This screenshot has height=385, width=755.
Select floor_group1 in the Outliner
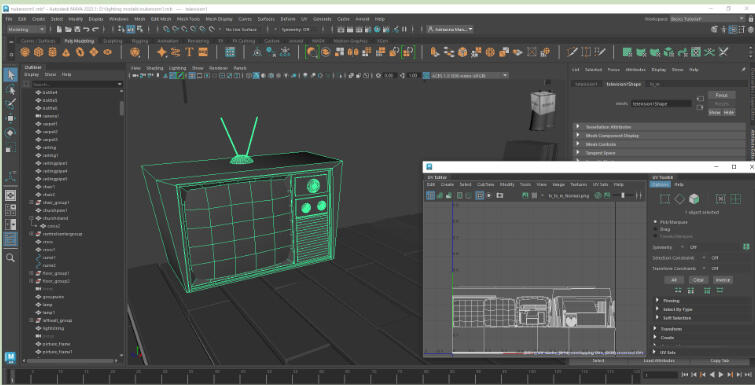pyautogui.click(x=56, y=273)
